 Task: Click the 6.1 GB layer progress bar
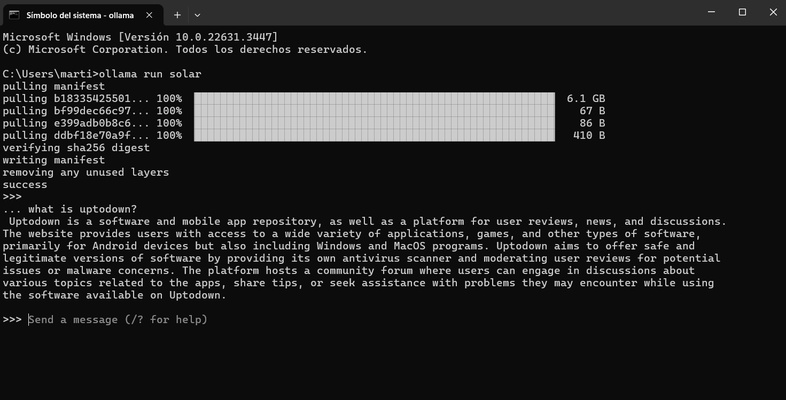coord(374,99)
